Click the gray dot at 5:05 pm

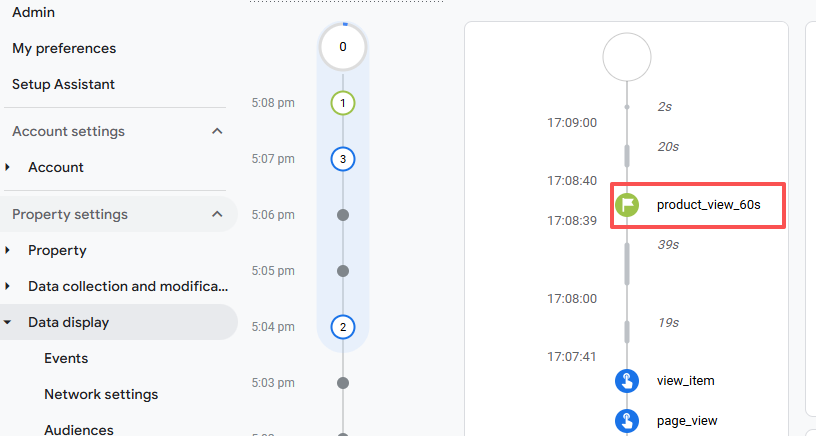[x=343, y=271]
